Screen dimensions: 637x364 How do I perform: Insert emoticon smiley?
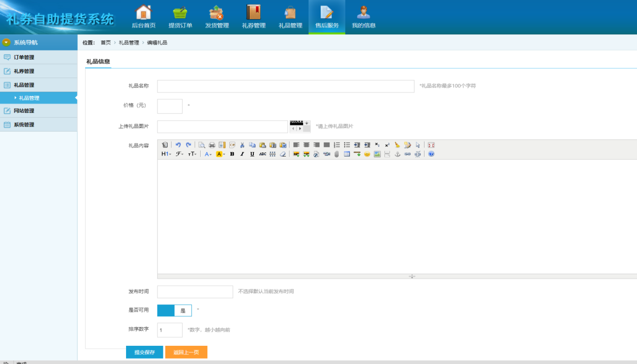click(367, 154)
